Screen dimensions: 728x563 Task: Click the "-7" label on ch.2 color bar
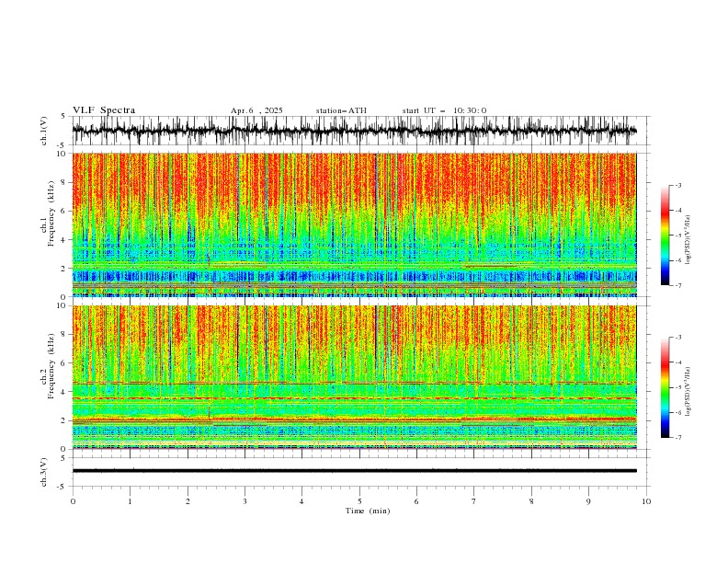(x=678, y=438)
